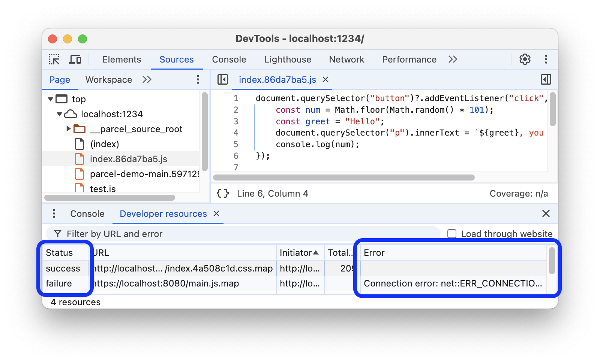600x364 pixels.
Task: Open the hidden panels chevron after Performance
Action: pyautogui.click(x=453, y=59)
